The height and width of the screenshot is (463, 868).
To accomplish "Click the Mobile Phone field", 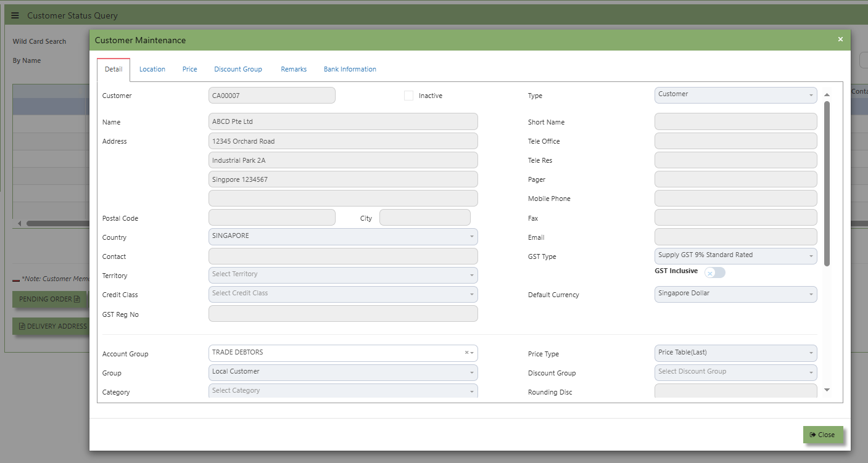I will 735,199.
